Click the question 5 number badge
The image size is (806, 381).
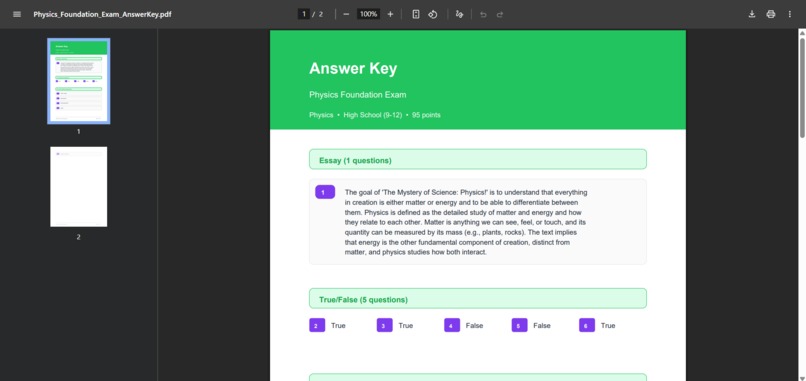(520, 325)
